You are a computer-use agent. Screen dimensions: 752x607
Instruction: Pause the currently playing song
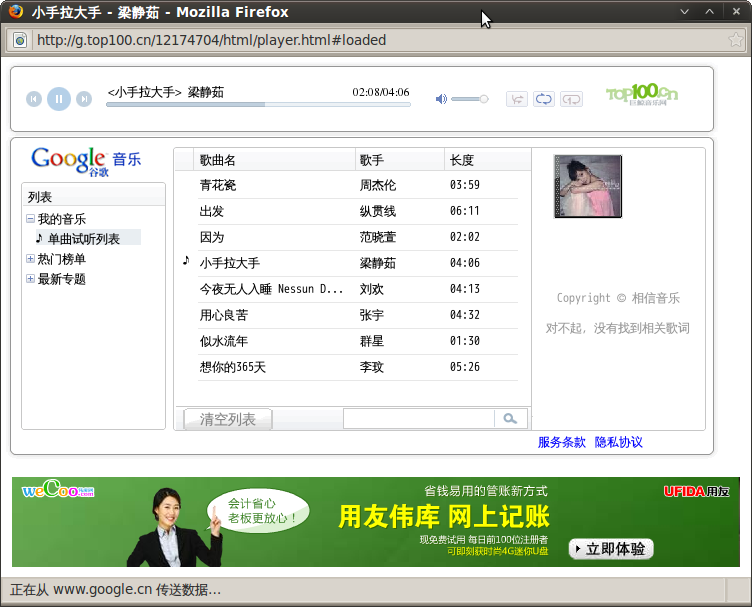pos(59,99)
